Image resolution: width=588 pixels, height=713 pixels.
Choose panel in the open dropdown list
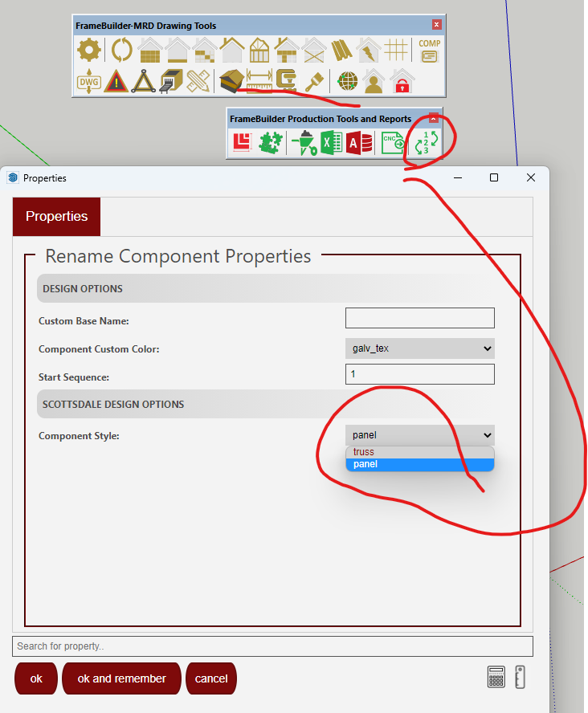point(420,464)
